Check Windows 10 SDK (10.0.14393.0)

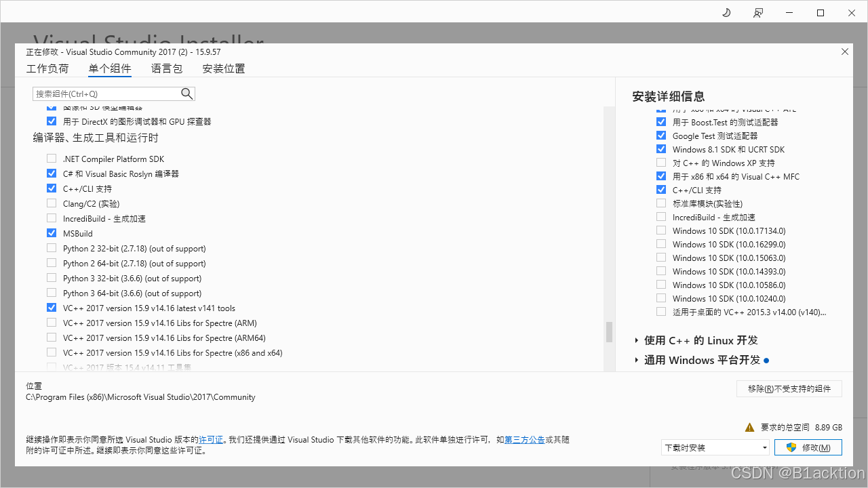661,271
